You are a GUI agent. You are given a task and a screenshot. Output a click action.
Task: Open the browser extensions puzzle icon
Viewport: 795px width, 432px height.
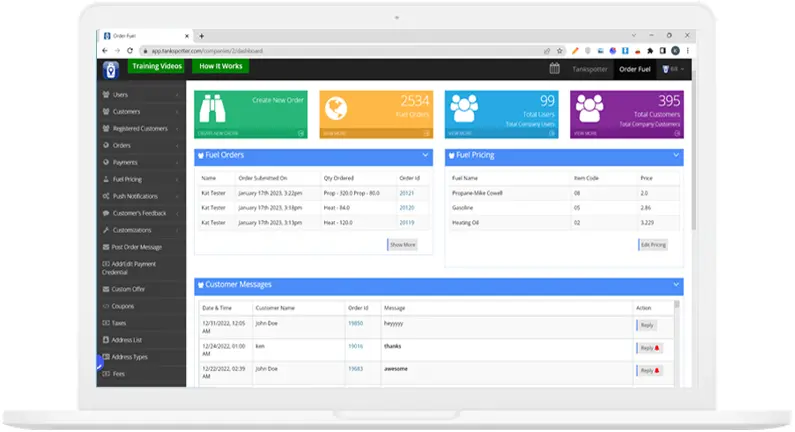(x=650, y=51)
